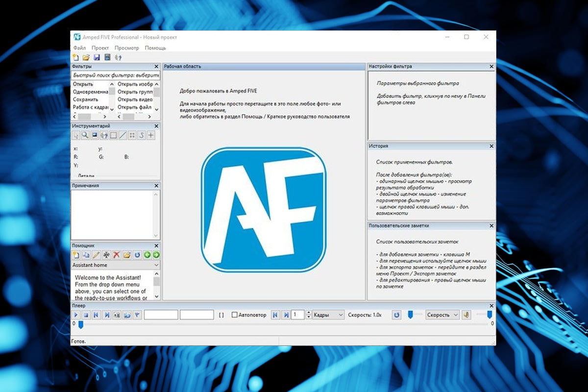
Task: Open the Файл menu
Action: pos(79,48)
